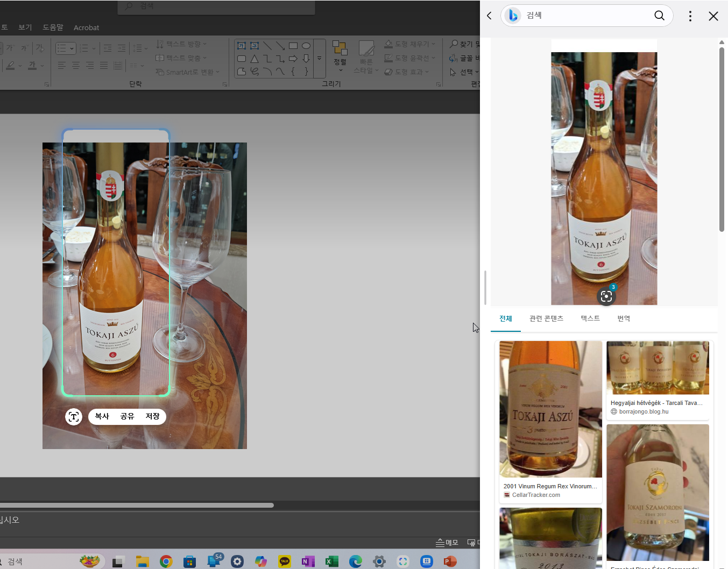Click the font color button in PowerPoint
728x569 pixels.
tap(32, 66)
